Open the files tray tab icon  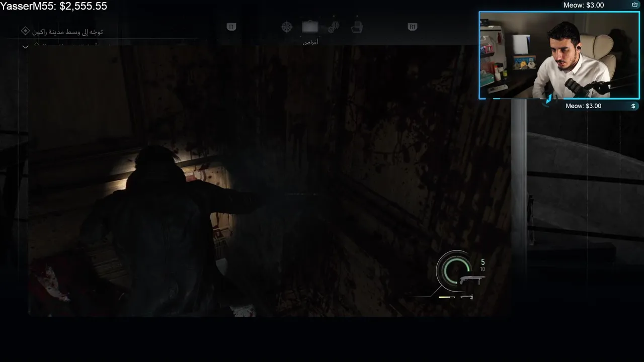tap(357, 27)
